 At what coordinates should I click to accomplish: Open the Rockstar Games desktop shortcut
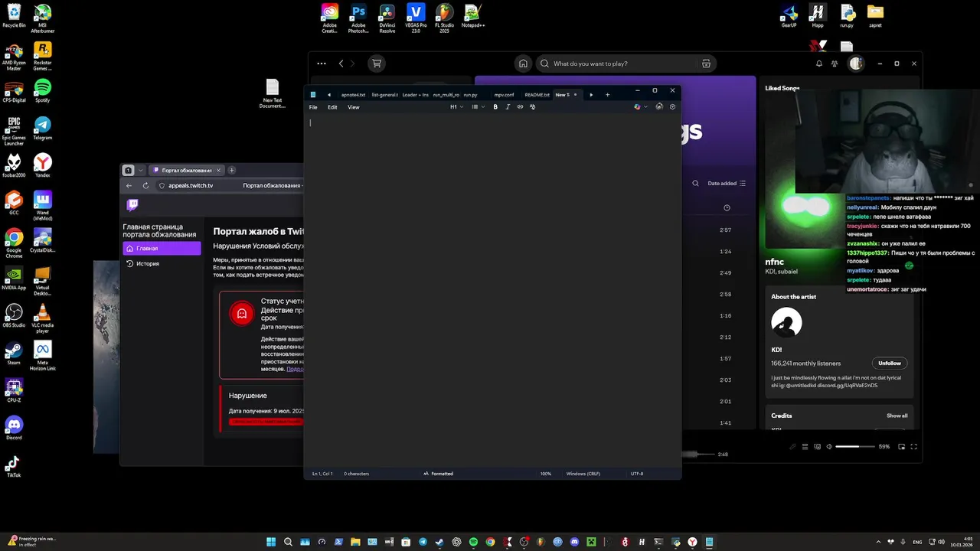pyautogui.click(x=43, y=55)
